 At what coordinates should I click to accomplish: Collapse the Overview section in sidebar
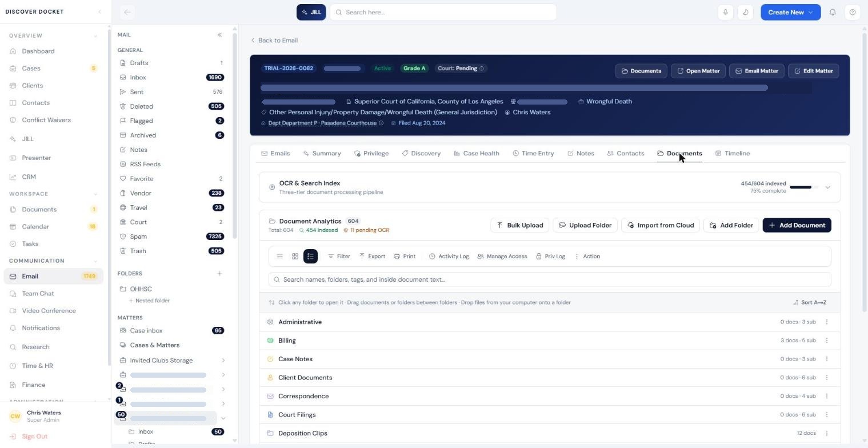tap(95, 36)
